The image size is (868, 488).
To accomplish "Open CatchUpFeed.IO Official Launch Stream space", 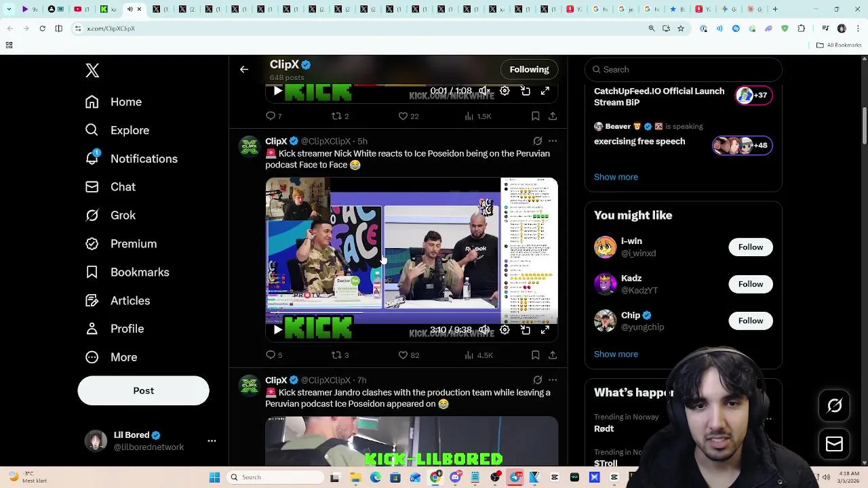I will click(683, 97).
